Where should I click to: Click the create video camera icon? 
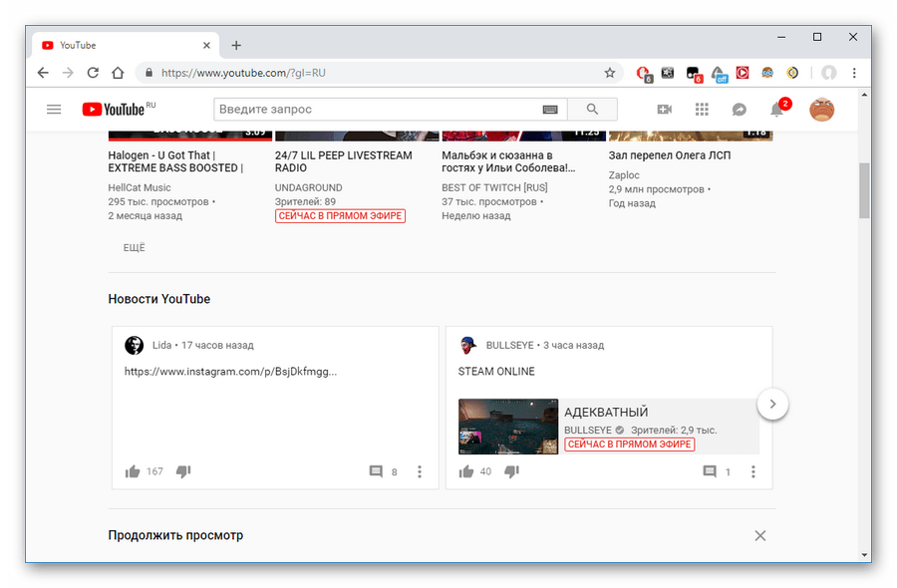click(665, 110)
